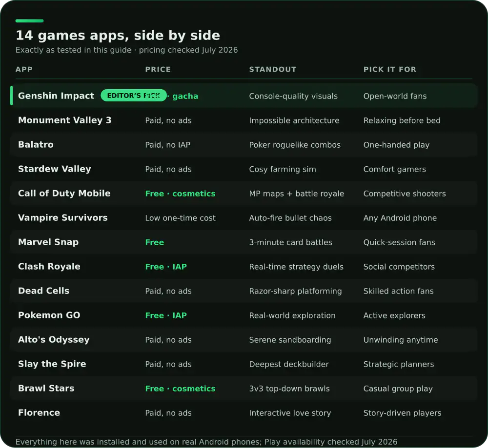Click 'Social competitors' cell
Image resolution: width=488 pixels, height=448 pixels.
pyautogui.click(x=399, y=267)
